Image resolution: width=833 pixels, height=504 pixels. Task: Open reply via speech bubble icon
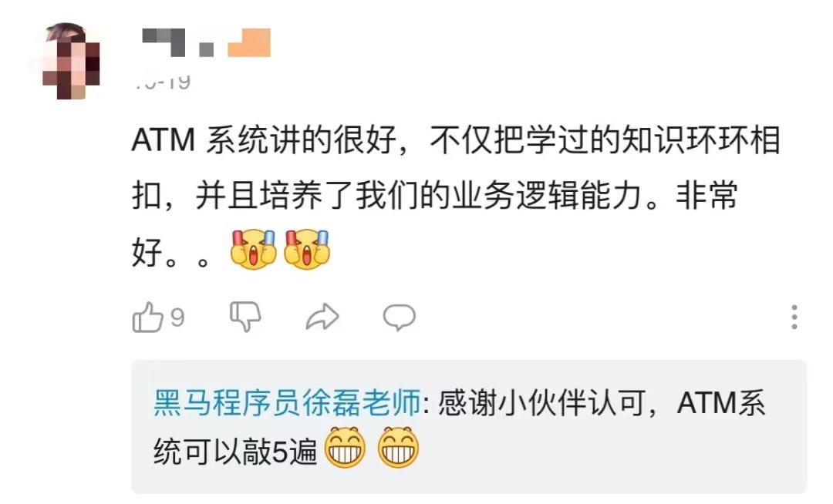[x=399, y=318]
